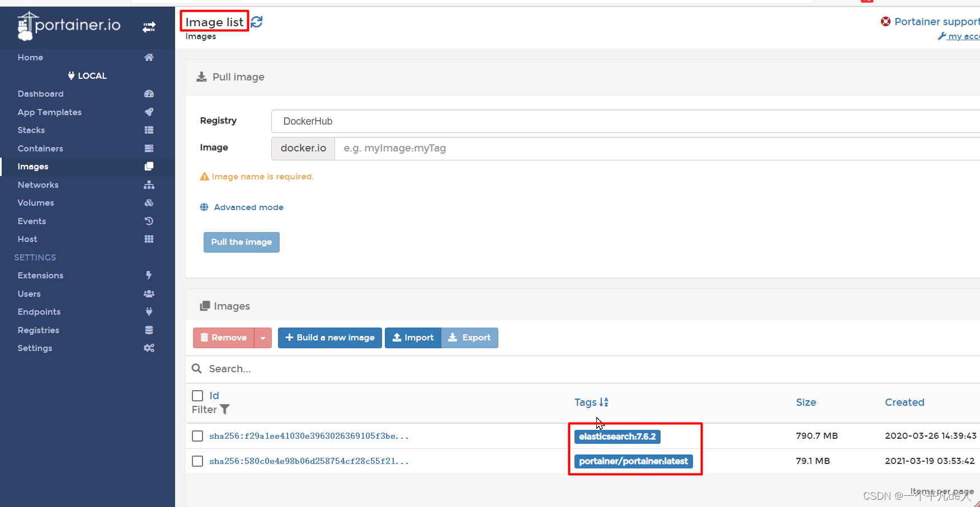Sort by the Tags column header
Image resolution: width=980 pixels, height=507 pixels.
[x=586, y=402]
